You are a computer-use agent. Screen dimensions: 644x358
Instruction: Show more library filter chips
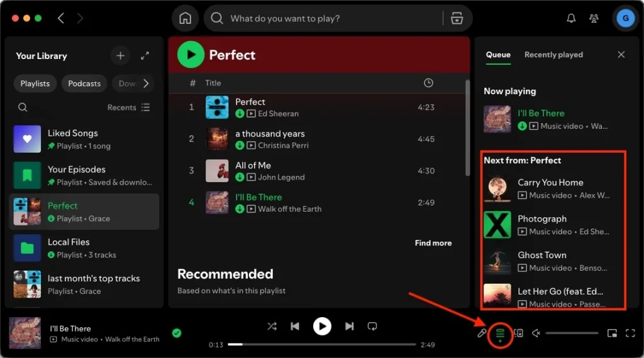[x=146, y=84]
